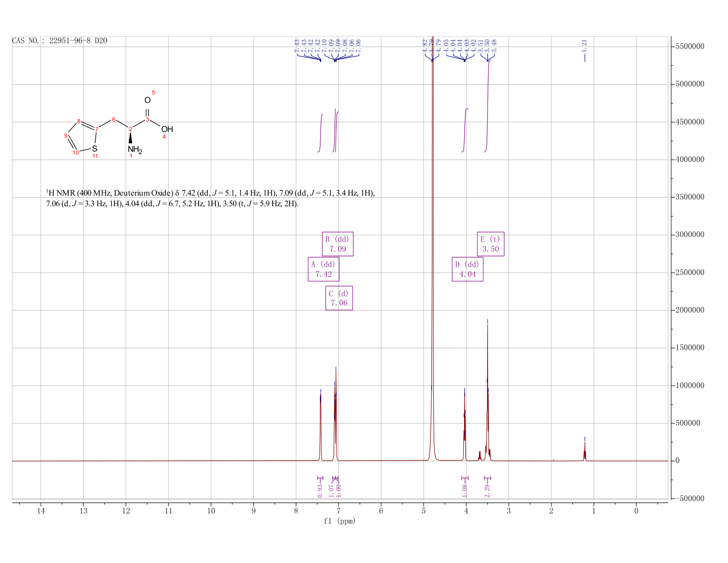728x563 pixels.
Task: Click the integral value 2.29
Action: [x=488, y=490]
